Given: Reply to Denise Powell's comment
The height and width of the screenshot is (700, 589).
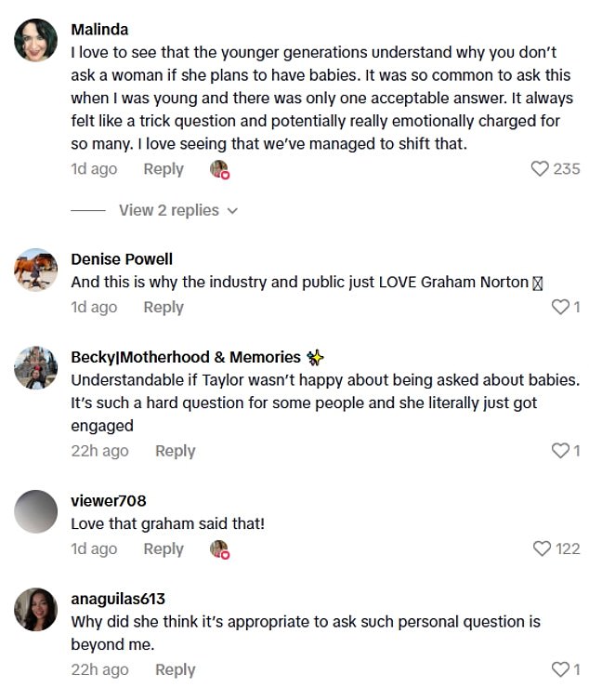Looking at the screenshot, I should coord(164,307).
